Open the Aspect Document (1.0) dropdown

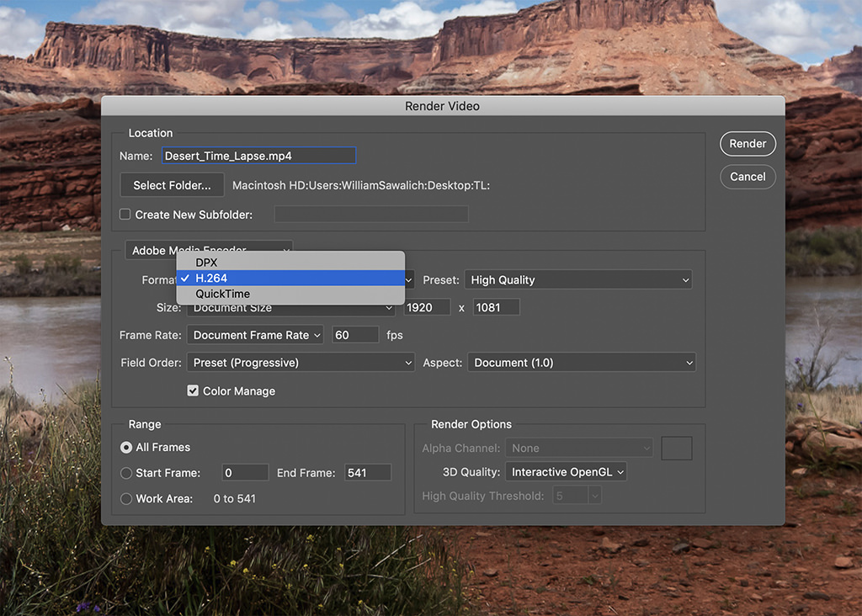(x=582, y=362)
